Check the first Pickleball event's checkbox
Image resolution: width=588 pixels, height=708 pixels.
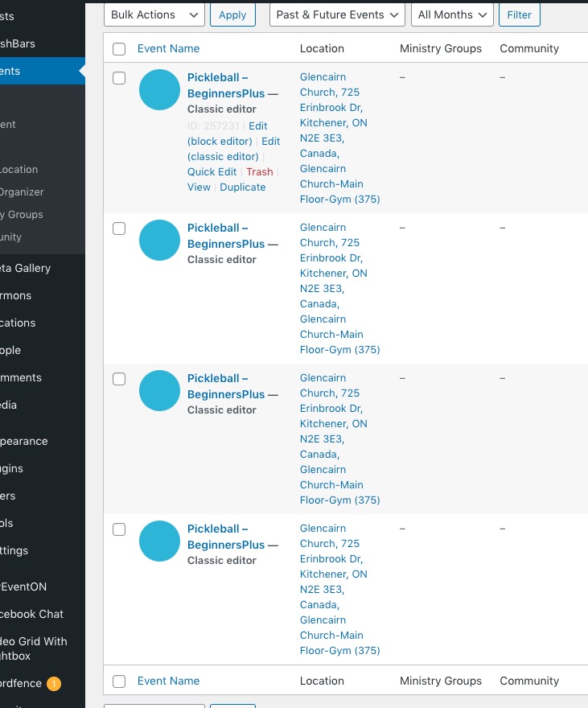[x=119, y=78]
